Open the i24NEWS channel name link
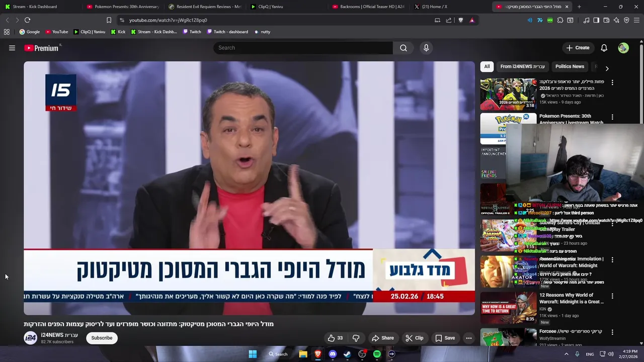 59,335
